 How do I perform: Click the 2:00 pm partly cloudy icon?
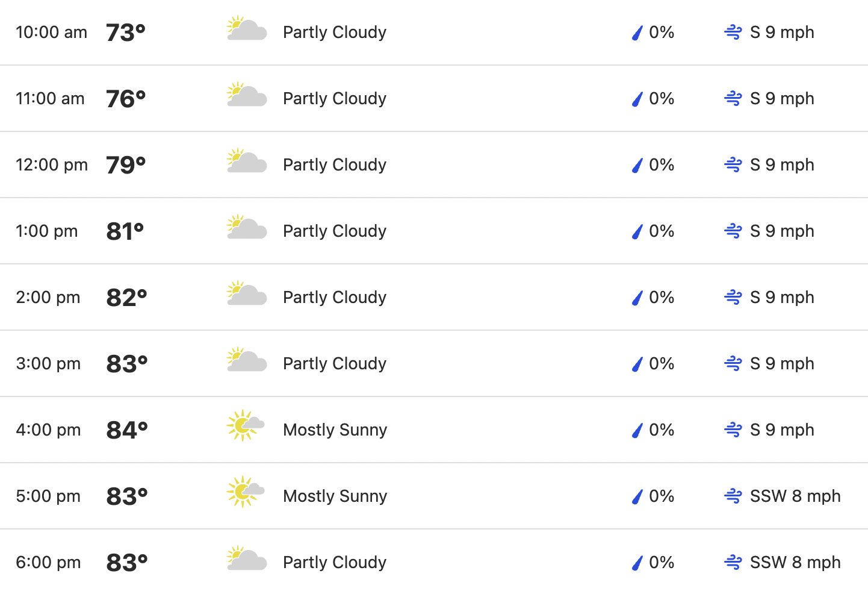pos(247,294)
